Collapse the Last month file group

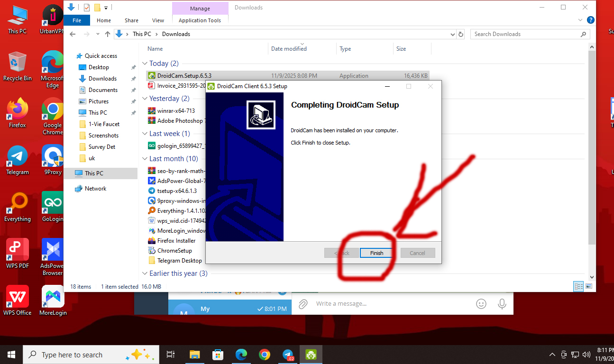pos(145,159)
